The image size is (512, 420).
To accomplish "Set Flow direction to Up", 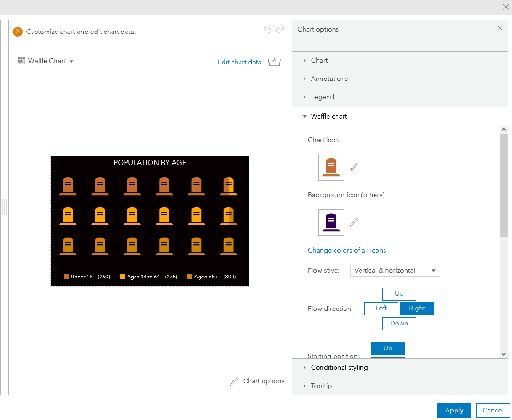I will (399, 293).
